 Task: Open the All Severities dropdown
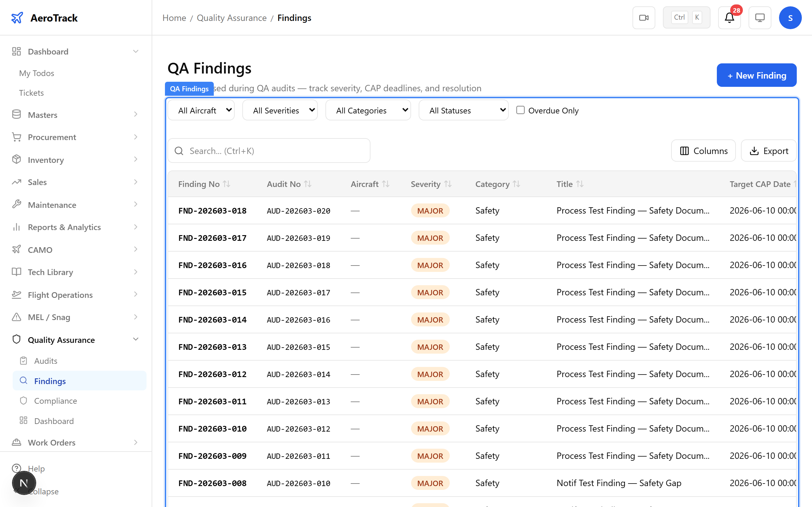(280, 110)
